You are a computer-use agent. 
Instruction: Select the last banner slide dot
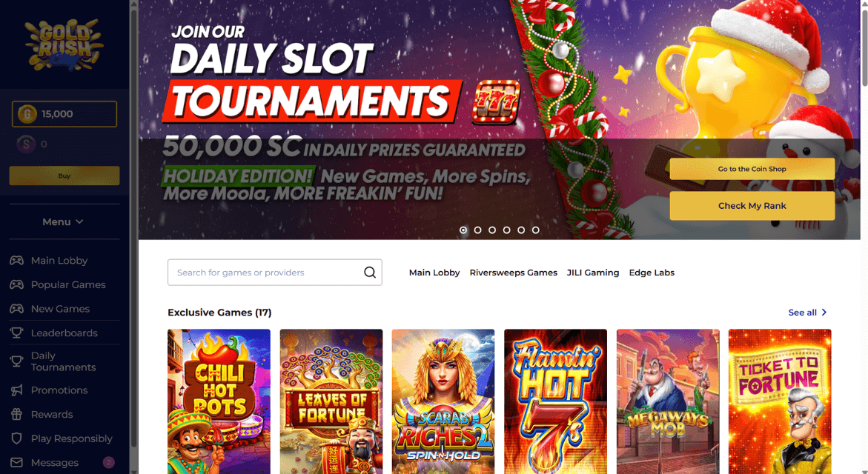tap(536, 230)
